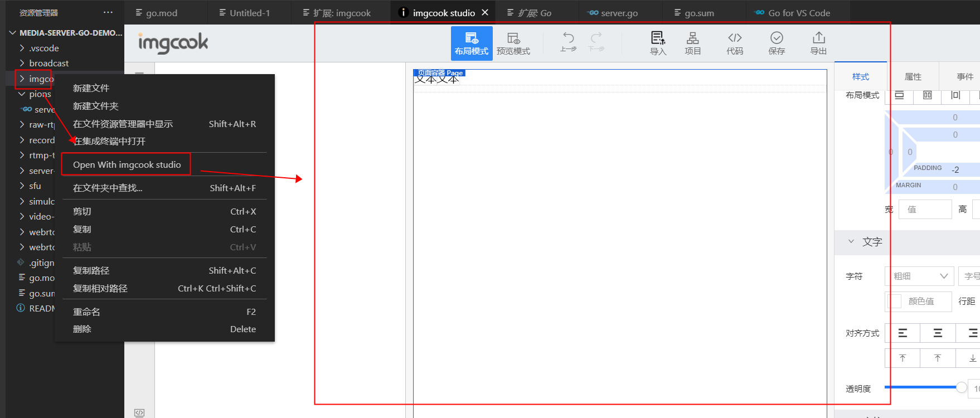
Task: Select the 事件 events tab
Action: (x=965, y=76)
